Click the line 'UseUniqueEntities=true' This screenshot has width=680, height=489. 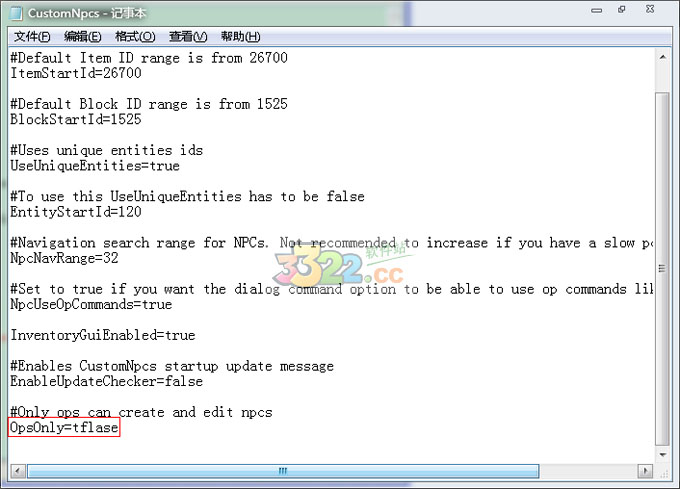coord(95,166)
